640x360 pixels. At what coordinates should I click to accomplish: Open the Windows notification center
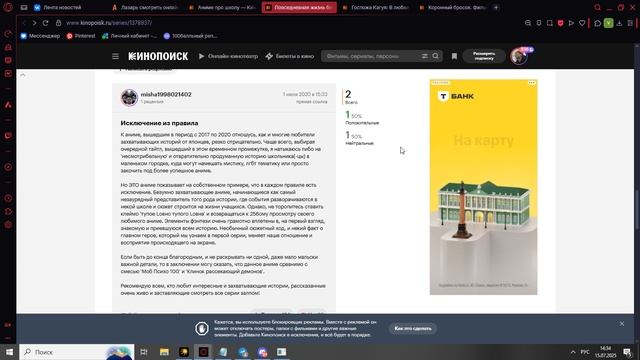(627, 352)
